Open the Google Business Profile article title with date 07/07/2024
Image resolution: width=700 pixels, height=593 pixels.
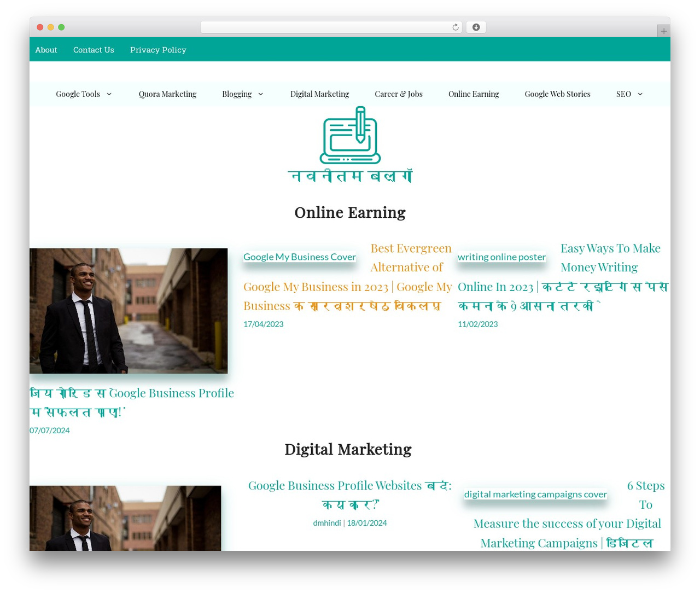point(132,402)
